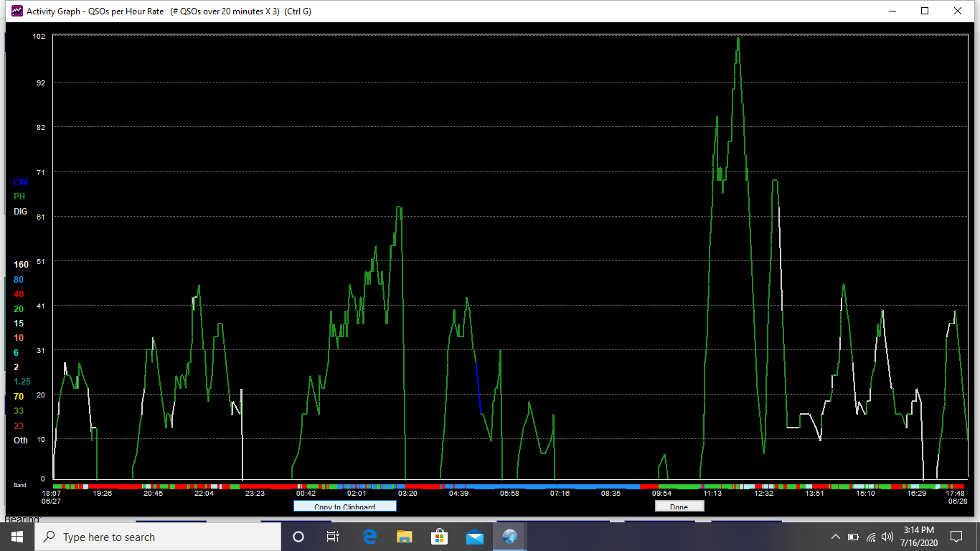
Task: Click the 70 band legend label
Action: pos(19,397)
